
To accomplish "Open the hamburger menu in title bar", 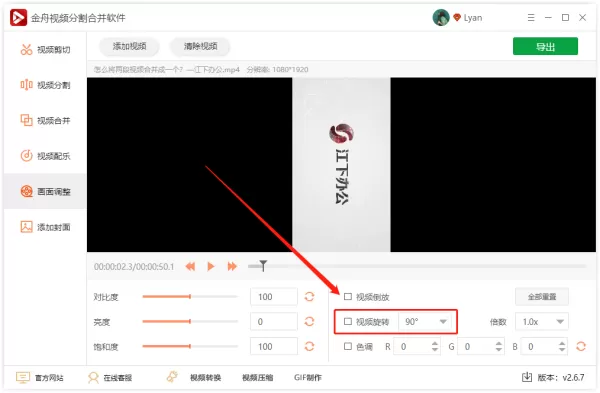I will [531, 18].
